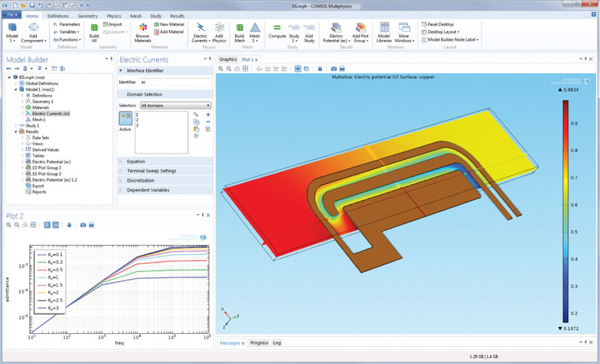The image size is (600, 364).
Task: Collapse the Interface Identifier section
Action: tap(165, 71)
